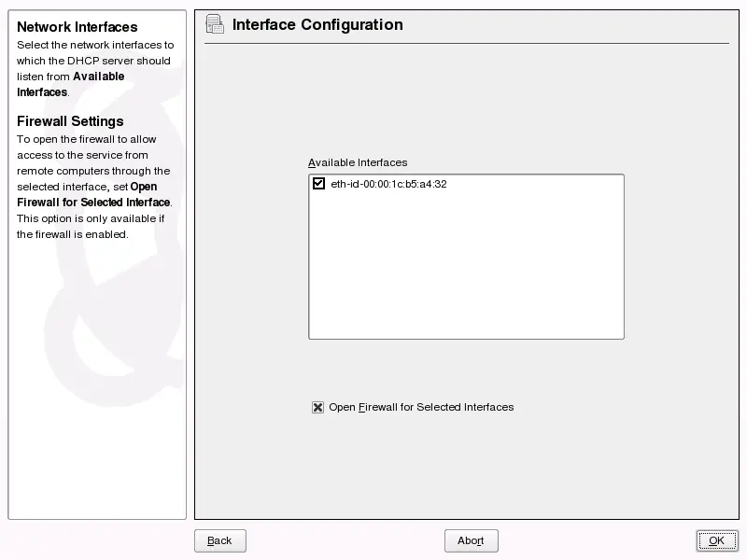This screenshot has height=560, width=747.
Task: Click the Network Interfaces help heading
Action: coord(77,26)
